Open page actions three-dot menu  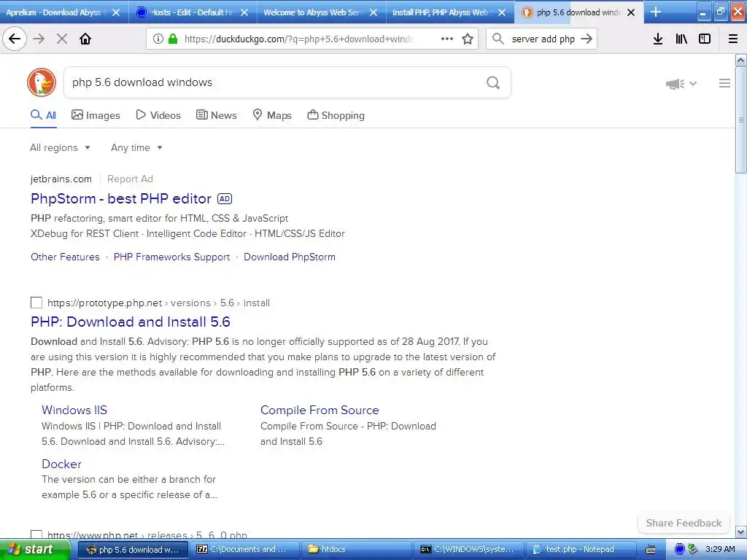tap(447, 39)
